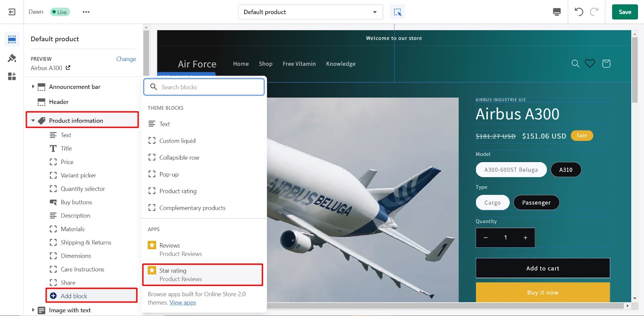Click the Announcement bar section icon
Viewport: 644px width, 316px height.
click(x=41, y=87)
